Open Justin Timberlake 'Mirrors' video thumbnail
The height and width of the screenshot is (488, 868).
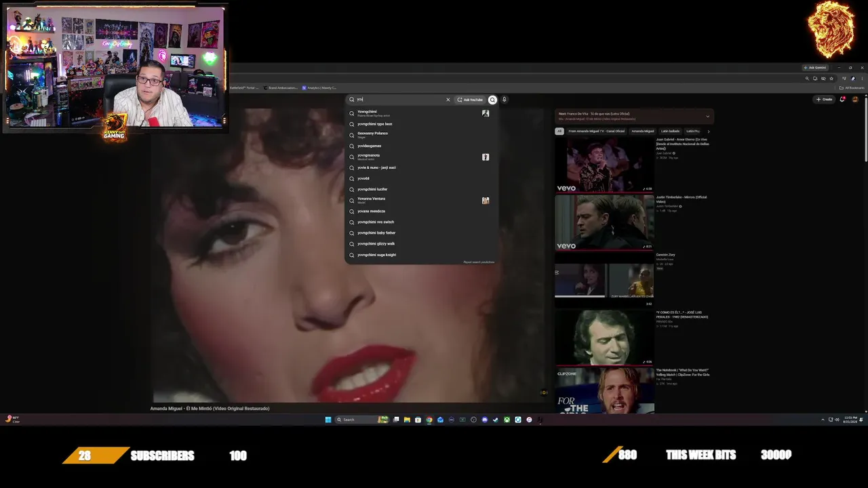coord(604,222)
